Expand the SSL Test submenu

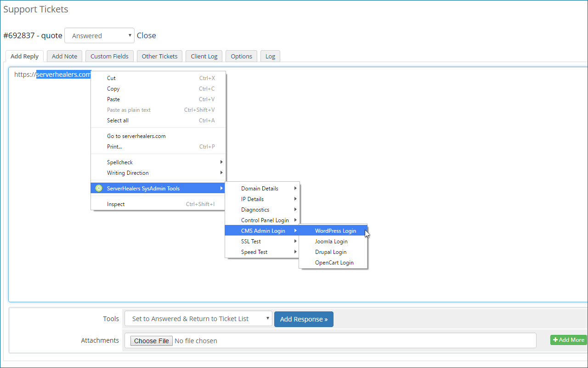[x=262, y=241]
